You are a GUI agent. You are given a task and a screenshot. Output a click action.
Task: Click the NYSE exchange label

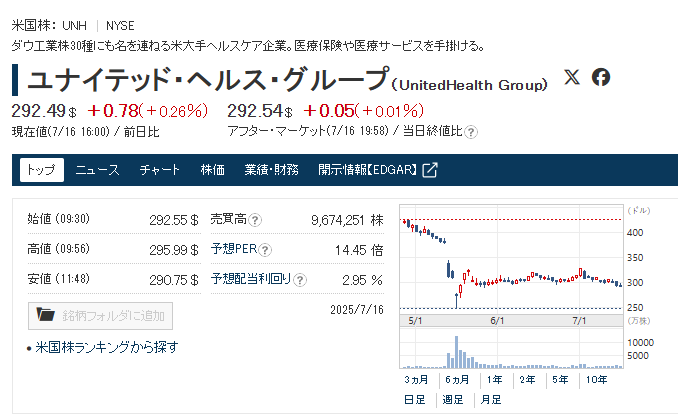[x=120, y=26]
